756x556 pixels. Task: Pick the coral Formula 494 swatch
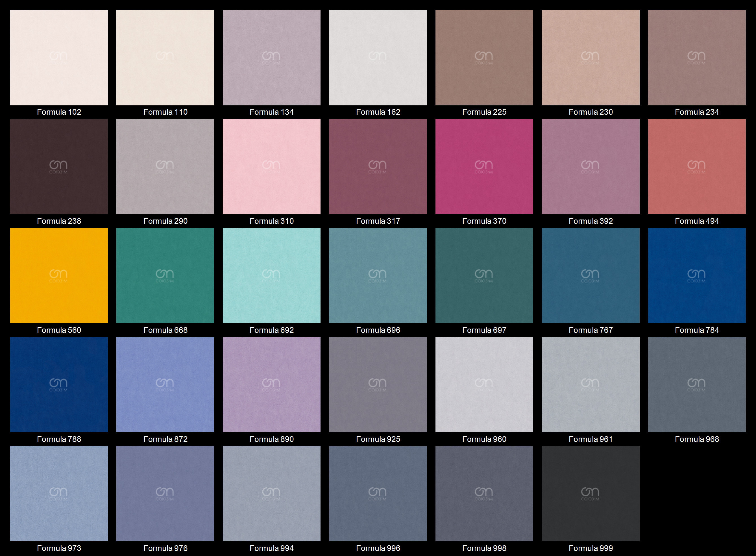(x=697, y=167)
